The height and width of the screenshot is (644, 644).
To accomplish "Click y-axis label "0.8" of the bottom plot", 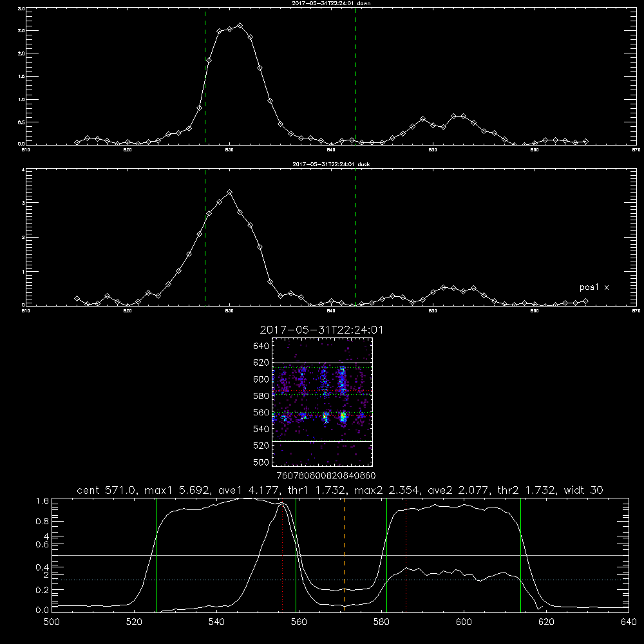I will click(x=43, y=521).
